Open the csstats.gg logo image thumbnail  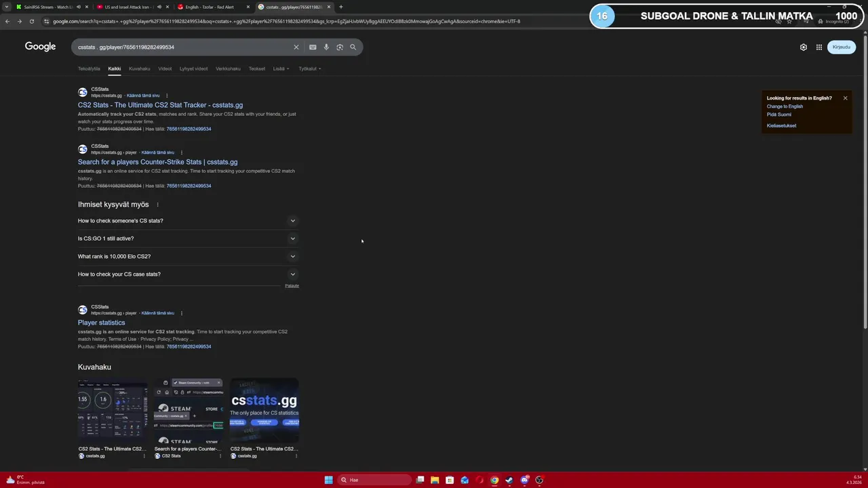264,411
